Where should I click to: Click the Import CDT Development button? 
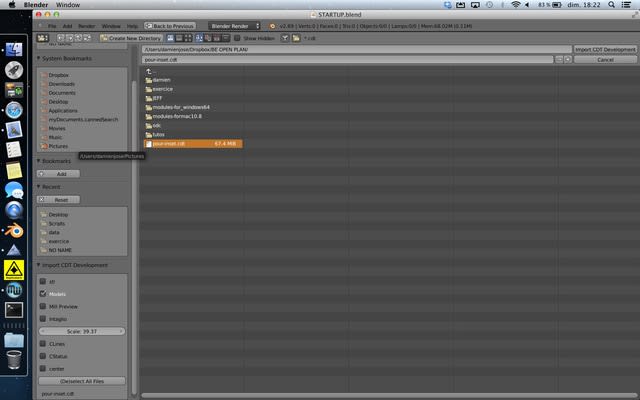point(605,48)
